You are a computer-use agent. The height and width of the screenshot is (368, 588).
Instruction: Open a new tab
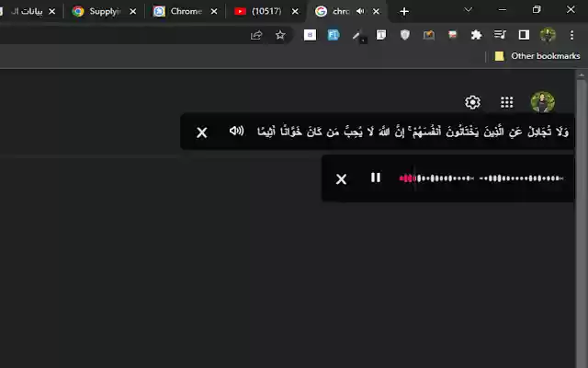point(404,12)
